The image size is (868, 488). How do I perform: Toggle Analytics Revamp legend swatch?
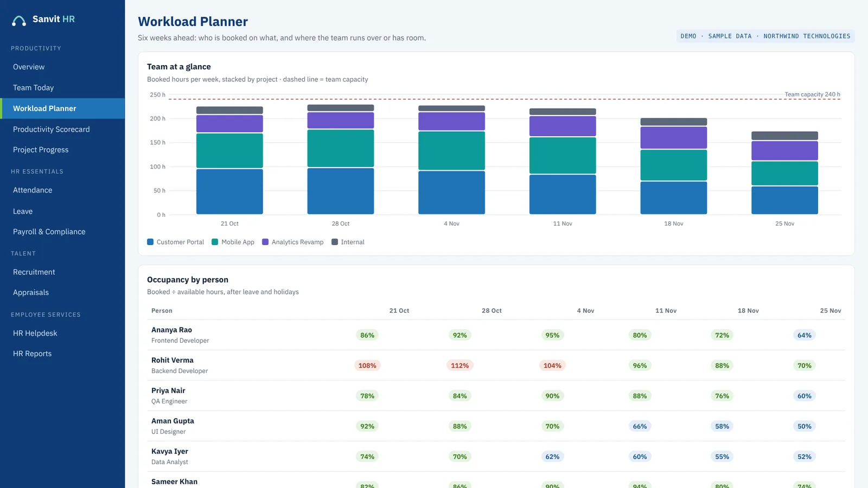pos(265,242)
